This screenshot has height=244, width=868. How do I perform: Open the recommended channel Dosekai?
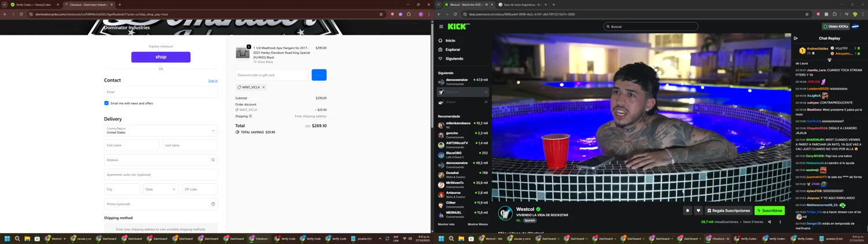463,174
